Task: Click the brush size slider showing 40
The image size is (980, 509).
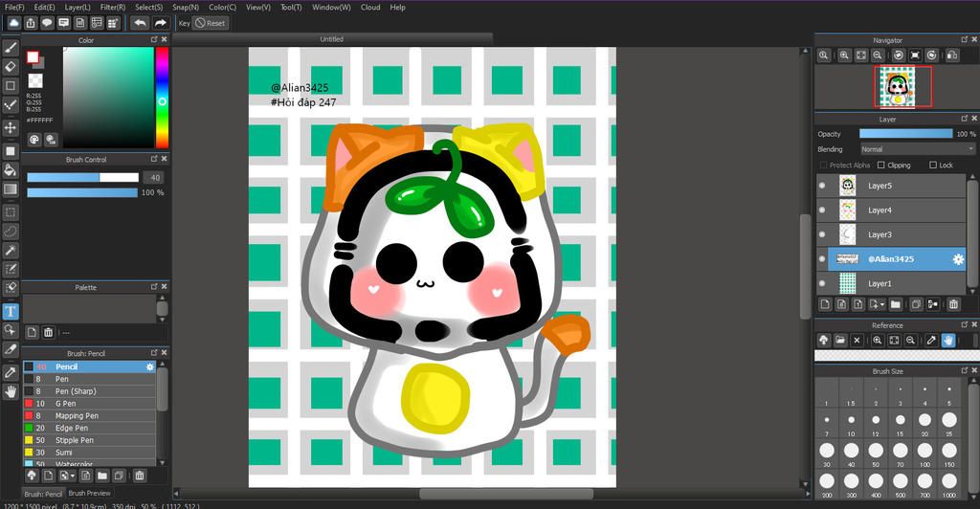Action: 82,177
